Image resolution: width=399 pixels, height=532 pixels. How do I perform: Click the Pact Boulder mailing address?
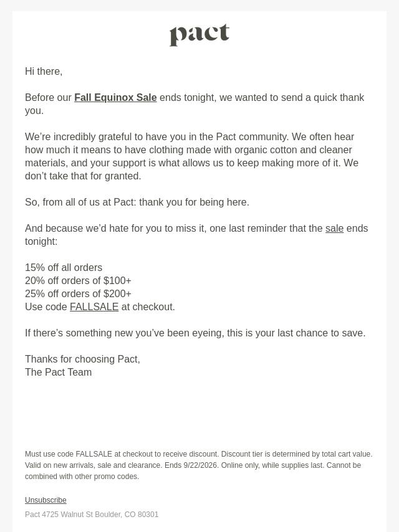[92, 515]
